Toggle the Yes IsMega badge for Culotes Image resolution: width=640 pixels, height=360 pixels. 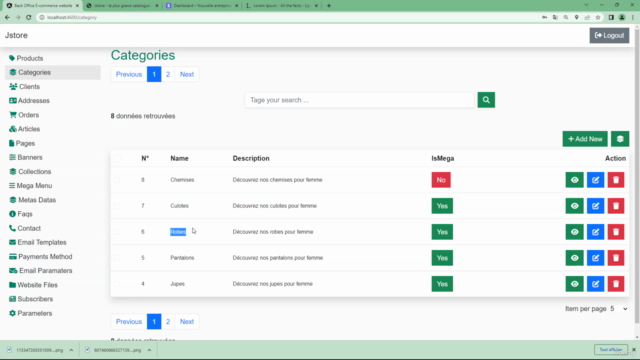point(442,206)
